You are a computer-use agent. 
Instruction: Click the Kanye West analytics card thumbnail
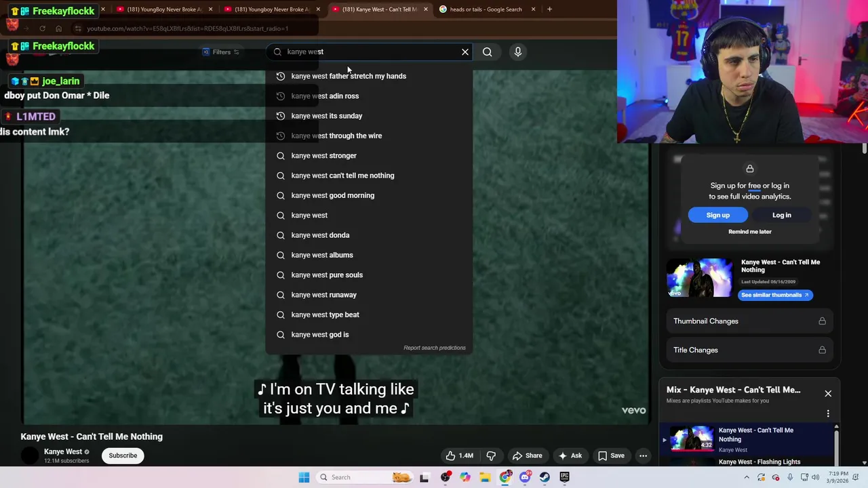click(x=701, y=278)
